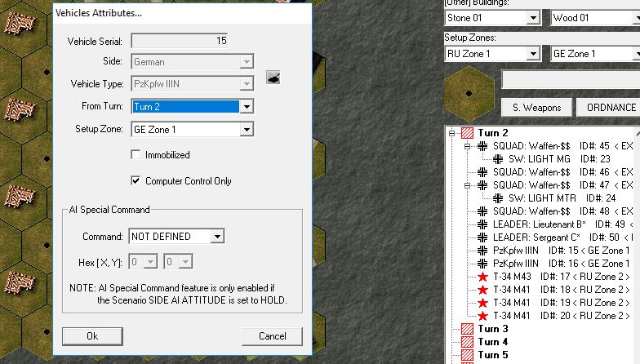Click the empty text field above S. Weapons
This screenshot has width=640, height=364.
click(571, 80)
